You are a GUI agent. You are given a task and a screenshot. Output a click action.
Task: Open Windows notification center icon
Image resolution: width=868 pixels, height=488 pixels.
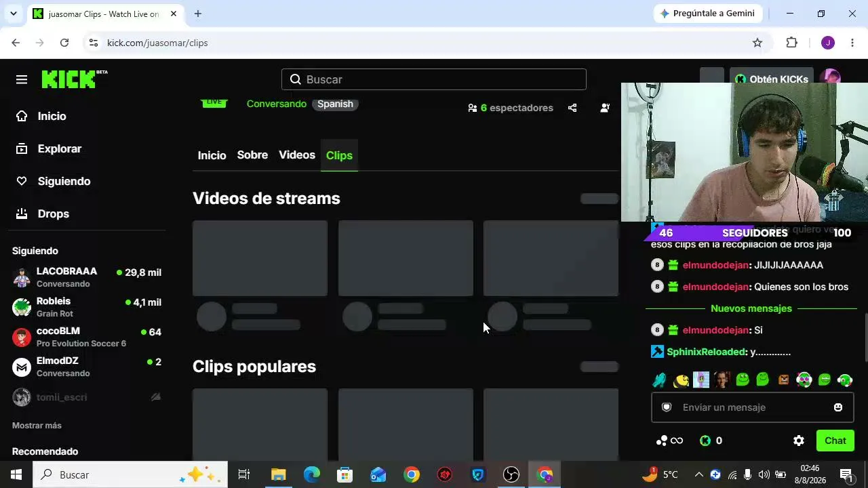[x=846, y=474]
